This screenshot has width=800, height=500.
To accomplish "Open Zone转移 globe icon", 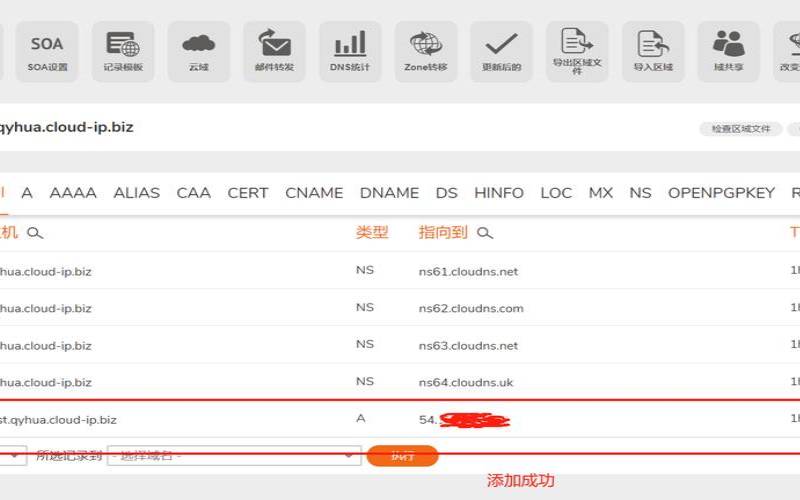I will coord(426,52).
